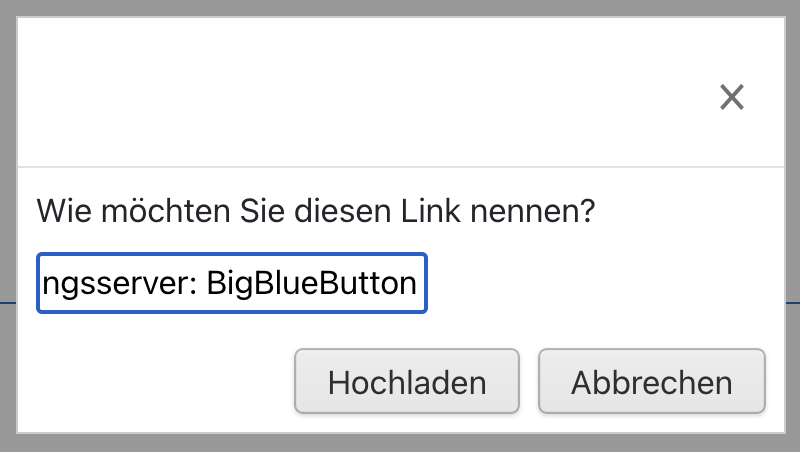Dismiss the link naming prompt via X
800x452 pixels.
coord(732,97)
